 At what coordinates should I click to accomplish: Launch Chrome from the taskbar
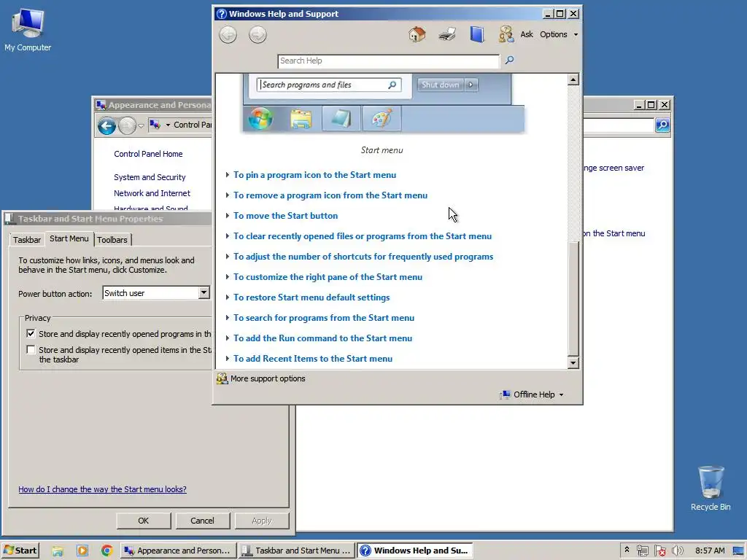pos(107,551)
